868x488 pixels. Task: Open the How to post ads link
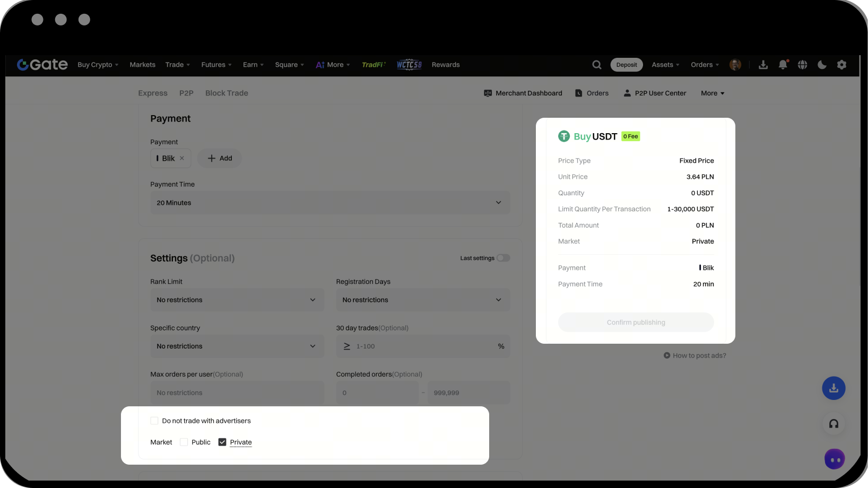[699, 355]
